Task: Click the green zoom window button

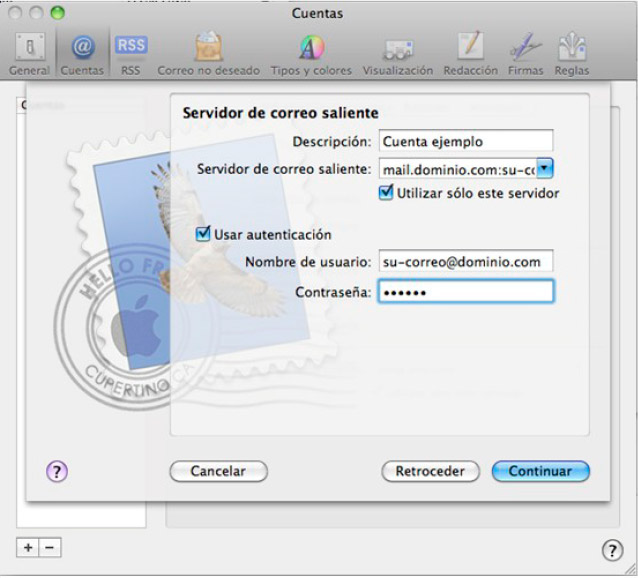Action: pyautogui.click(x=57, y=13)
